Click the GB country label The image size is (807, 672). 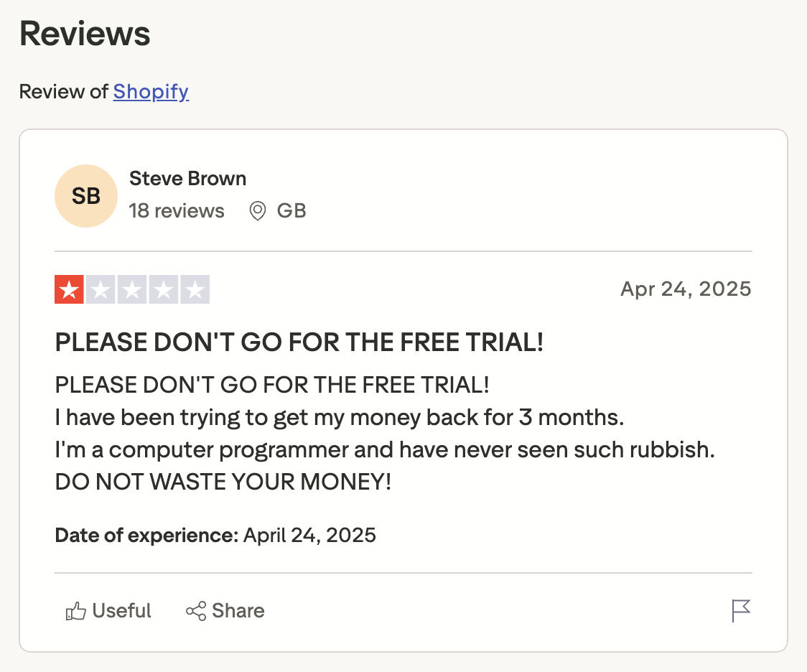291,211
